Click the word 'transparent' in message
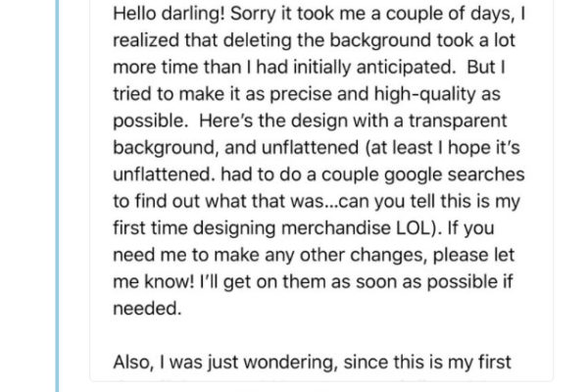This screenshot has width=588, height=392. coord(458,122)
